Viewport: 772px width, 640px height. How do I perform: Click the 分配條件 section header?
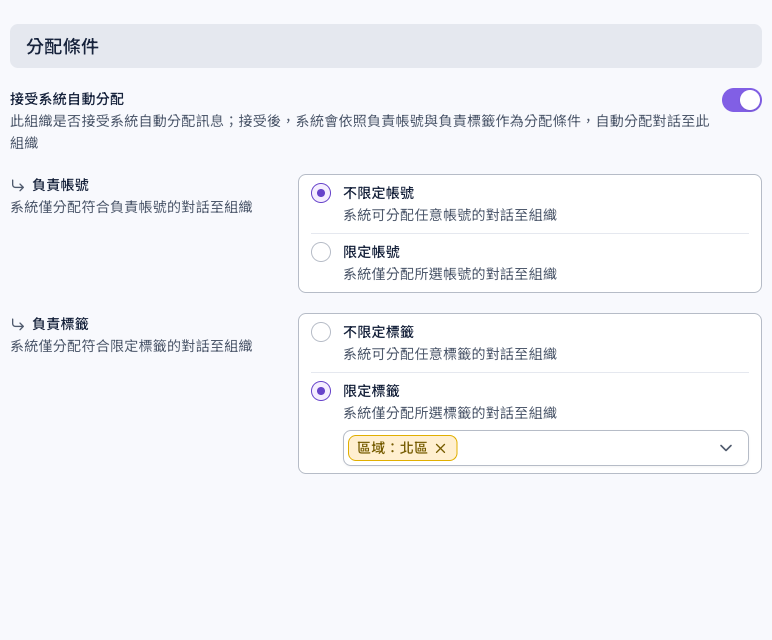(x=386, y=46)
